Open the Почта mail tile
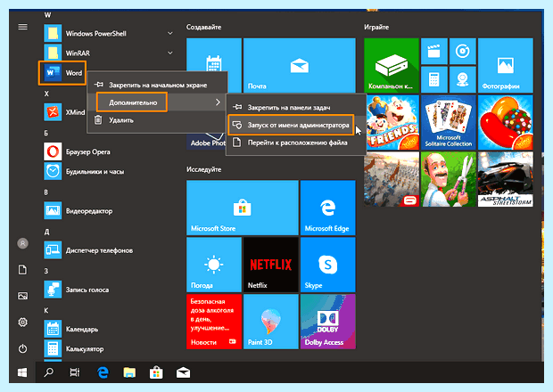The width and height of the screenshot is (553, 392). click(x=300, y=66)
